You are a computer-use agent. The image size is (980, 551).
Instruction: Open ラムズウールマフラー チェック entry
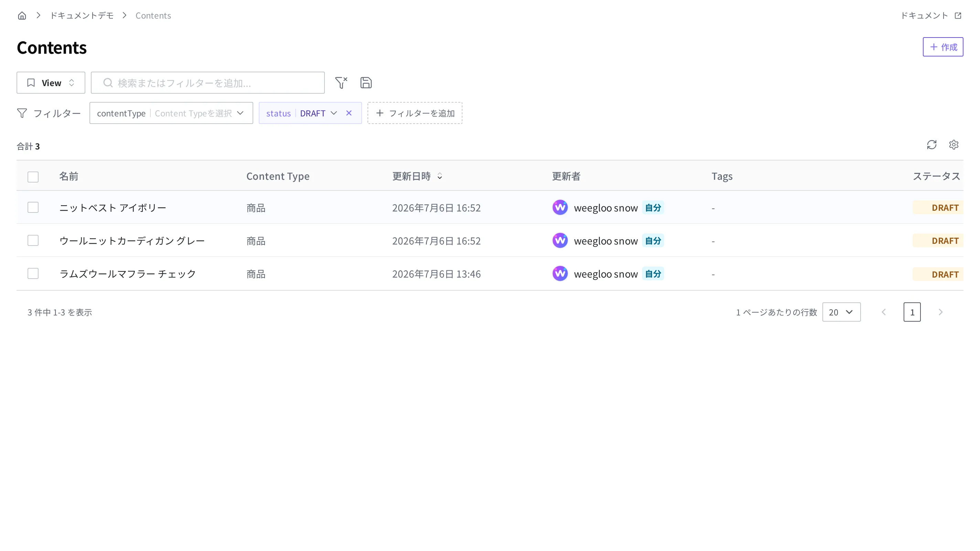tap(127, 274)
